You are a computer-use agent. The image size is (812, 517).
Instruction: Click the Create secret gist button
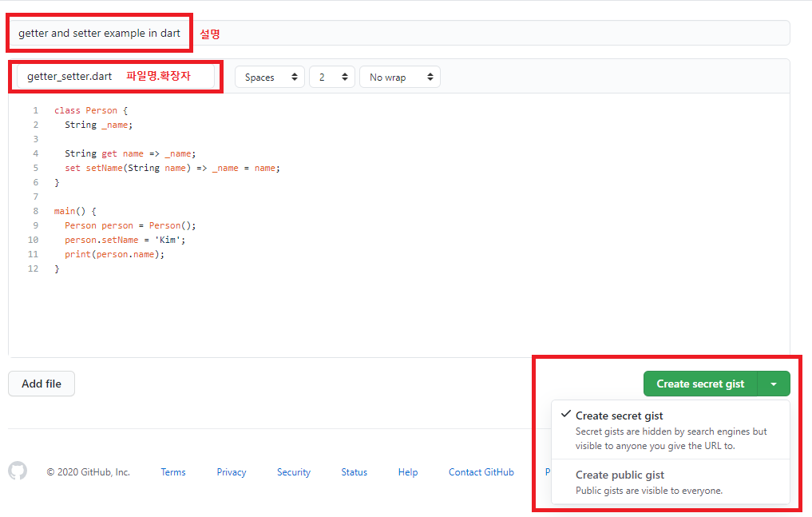coord(699,384)
